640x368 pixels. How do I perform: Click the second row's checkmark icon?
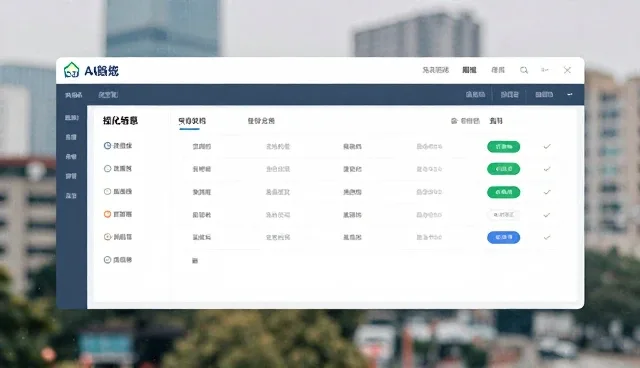point(547,169)
